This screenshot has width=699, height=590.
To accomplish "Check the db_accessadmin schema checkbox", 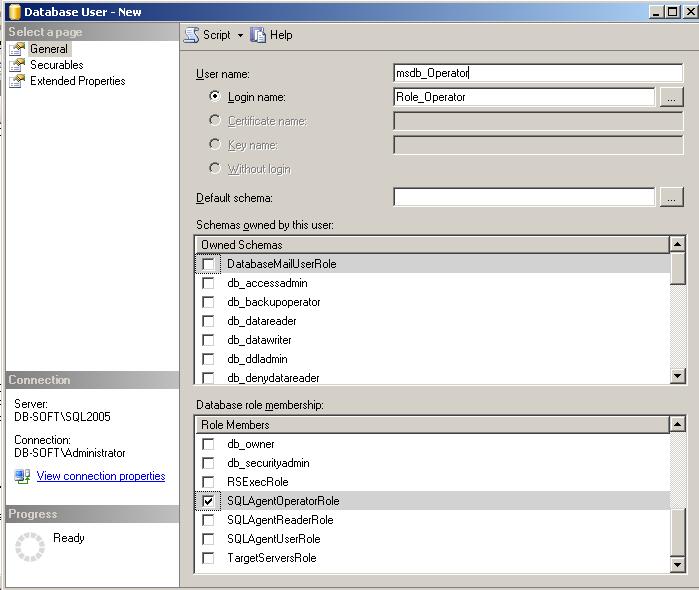I will 208,283.
